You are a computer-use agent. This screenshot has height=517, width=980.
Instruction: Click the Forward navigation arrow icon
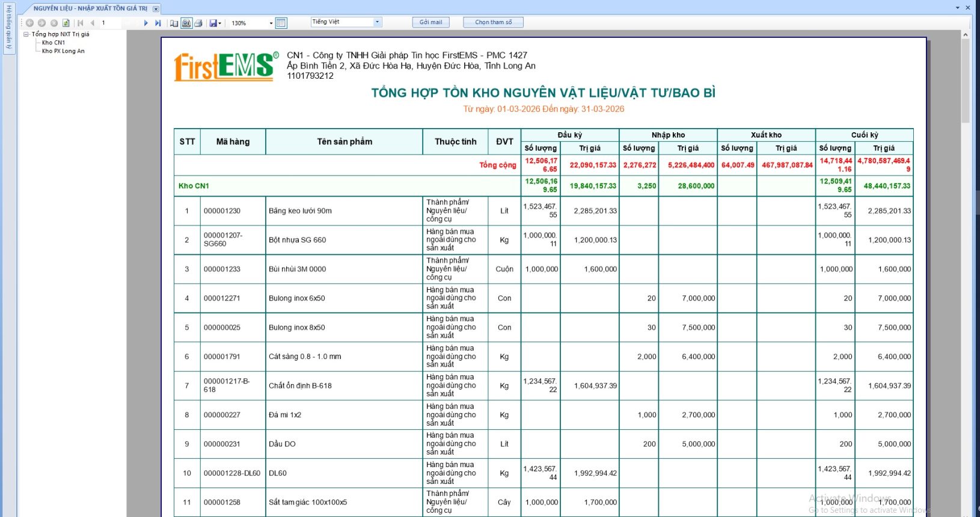coord(41,23)
